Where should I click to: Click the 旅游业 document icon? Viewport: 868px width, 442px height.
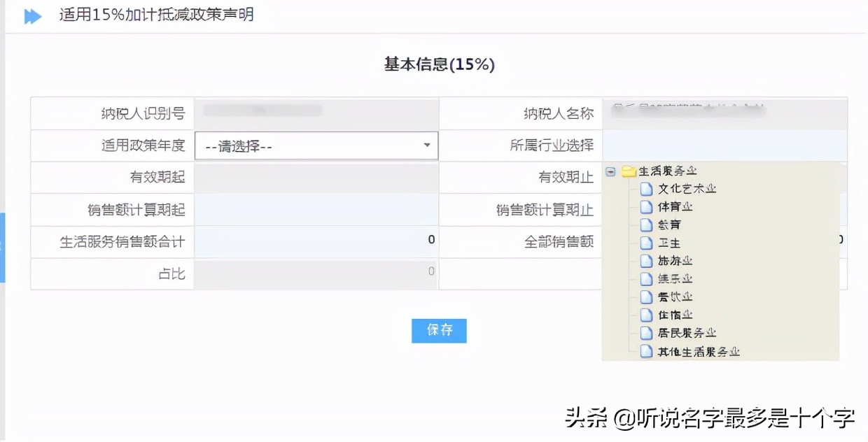(x=645, y=261)
